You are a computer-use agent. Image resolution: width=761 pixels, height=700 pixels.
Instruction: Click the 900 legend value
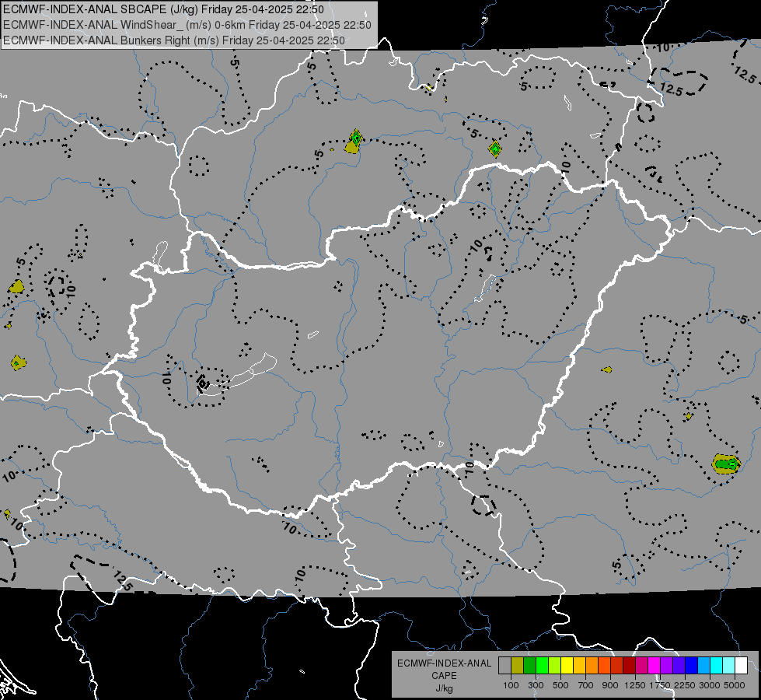[610, 685]
